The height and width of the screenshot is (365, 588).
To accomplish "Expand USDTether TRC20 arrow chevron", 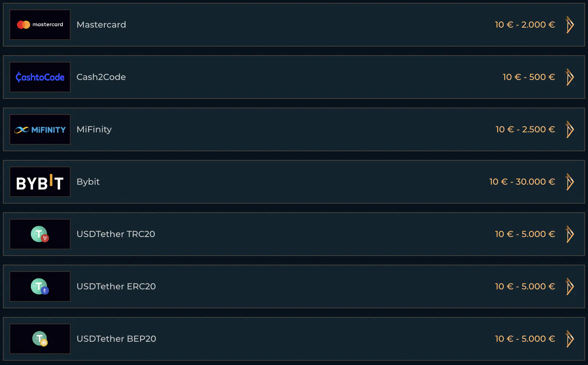I will (x=570, y=234).
